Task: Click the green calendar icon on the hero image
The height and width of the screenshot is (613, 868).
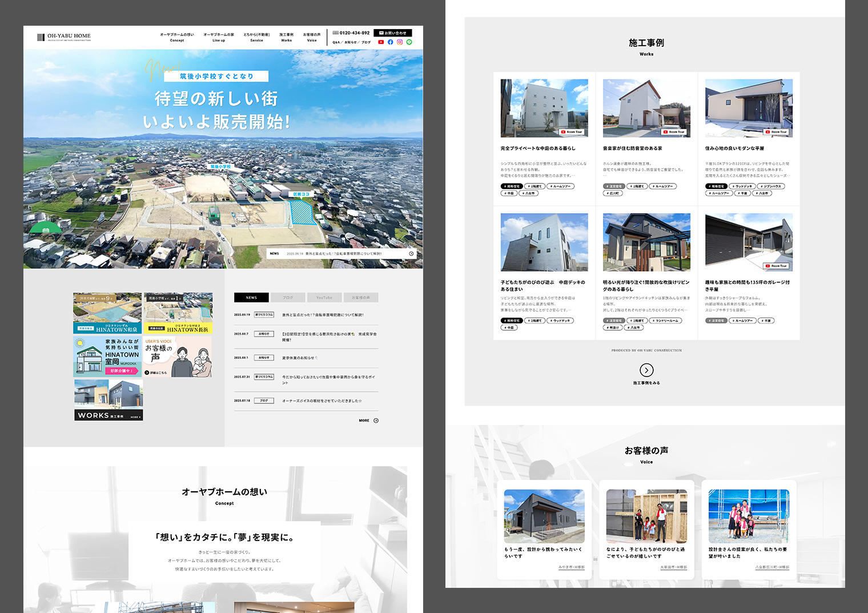Action: pos(46,230)
